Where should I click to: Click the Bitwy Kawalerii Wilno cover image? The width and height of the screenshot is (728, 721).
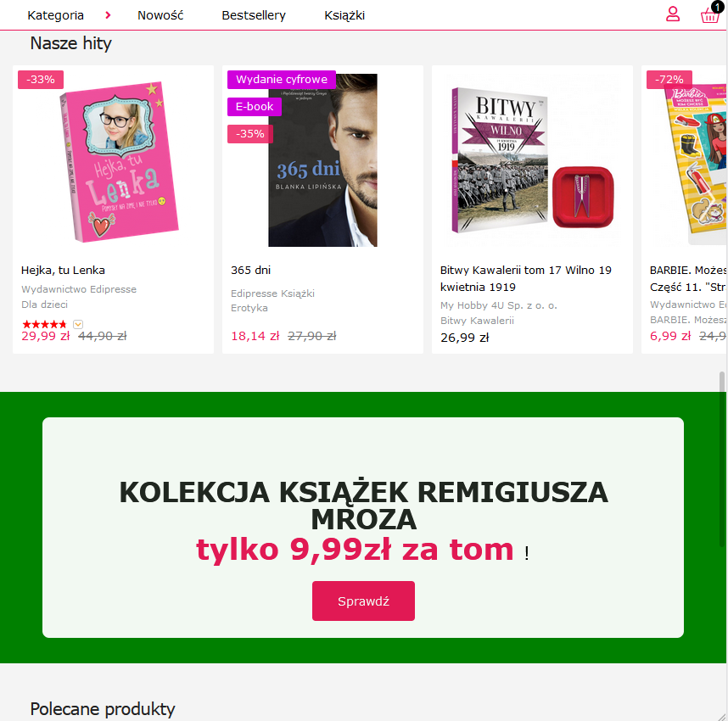(x=533, y=159)
